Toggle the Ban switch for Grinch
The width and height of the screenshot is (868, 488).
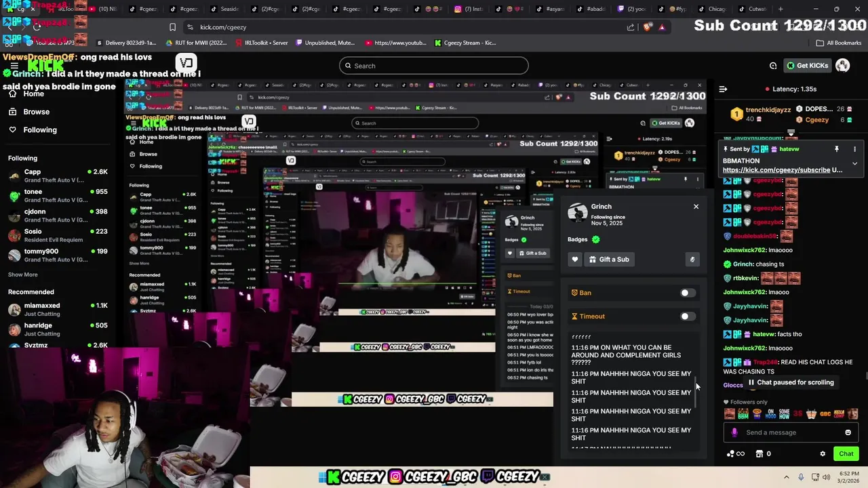tap(687, 293)
